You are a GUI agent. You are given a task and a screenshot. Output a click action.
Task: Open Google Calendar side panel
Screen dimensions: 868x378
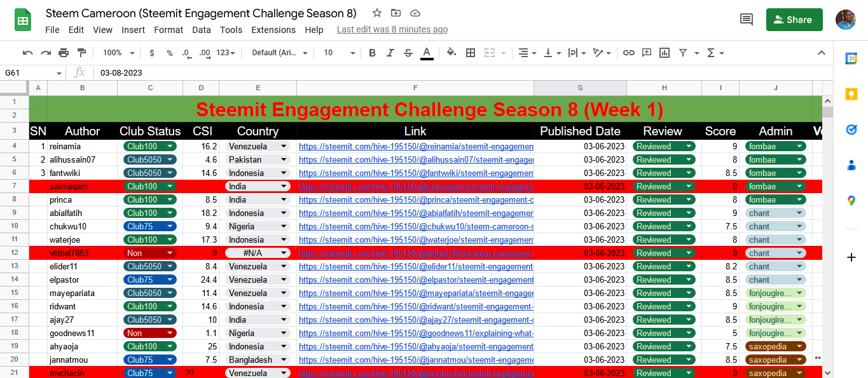click(x=851, y=58)
